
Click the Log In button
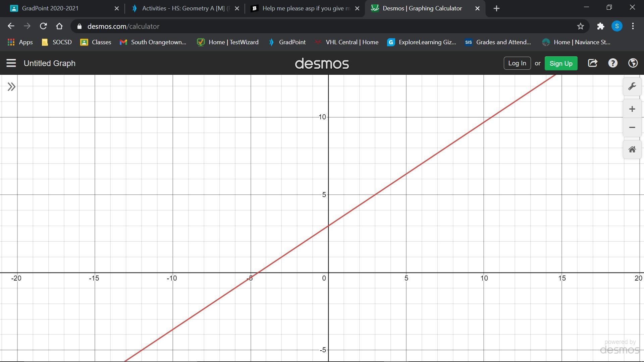coord(517,63)
